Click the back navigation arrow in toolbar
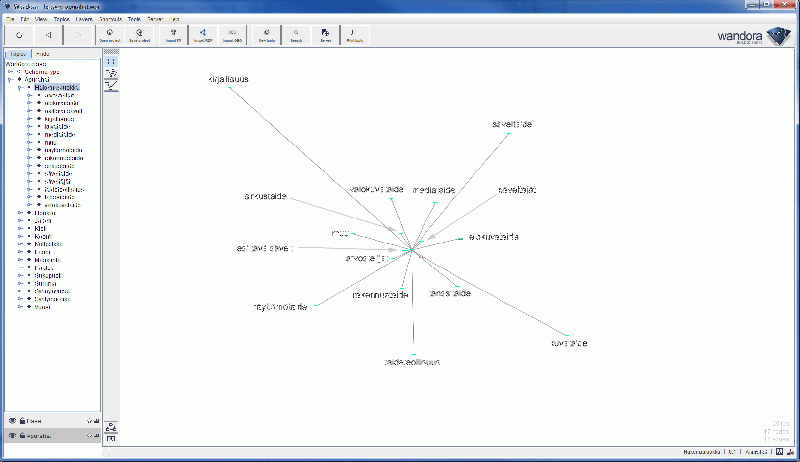Screen dimensions: 800x462 (x=49, y=35)
